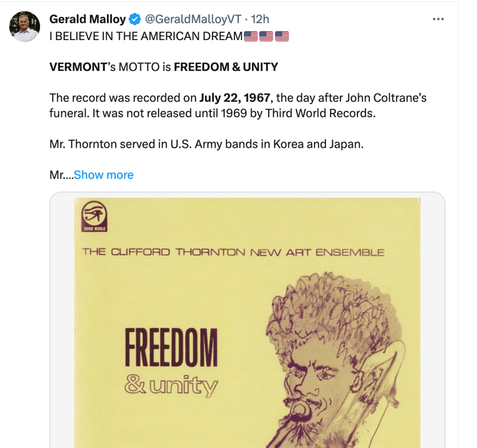Click the I BELIEVE IN THE AMERICAN DREAM line
Image resolution: width=477 pixels, height=448 pixels.
point(146,36)
